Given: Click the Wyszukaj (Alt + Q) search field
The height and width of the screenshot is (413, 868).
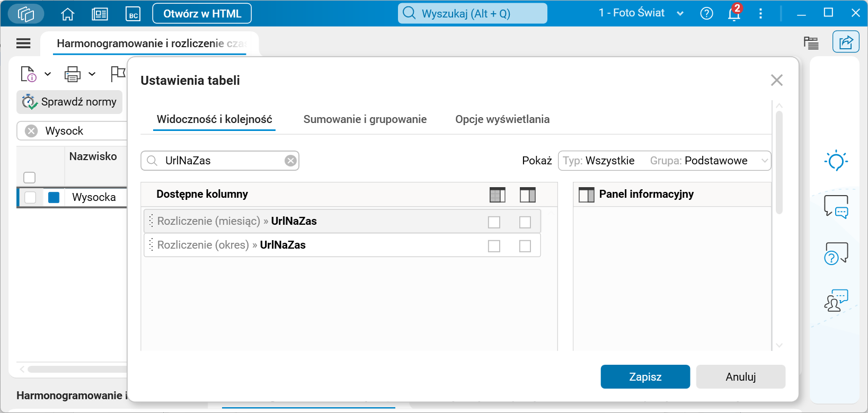Looking at the screenshot, I should [473, 13].
